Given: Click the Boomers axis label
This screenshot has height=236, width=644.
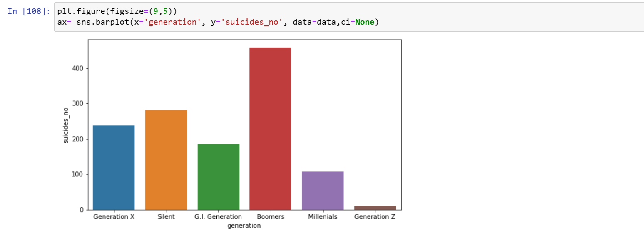Looking at the screenshot, I should point(271,217).
